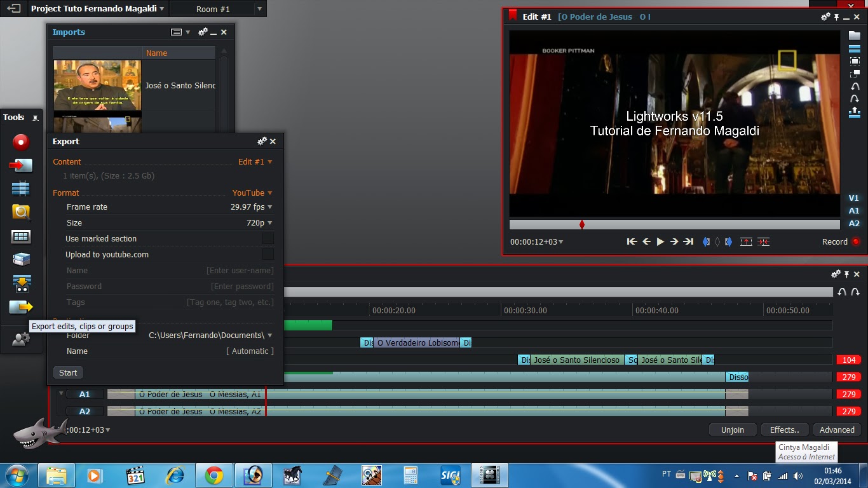Screen dimensions: 868x488
Task: Toggle the A2 track button on timeline
Action: click(85, 411)
